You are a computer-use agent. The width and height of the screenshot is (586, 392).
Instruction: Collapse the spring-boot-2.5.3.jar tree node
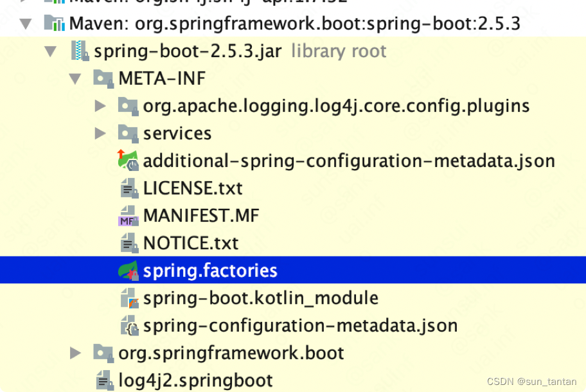coord(50,51)
